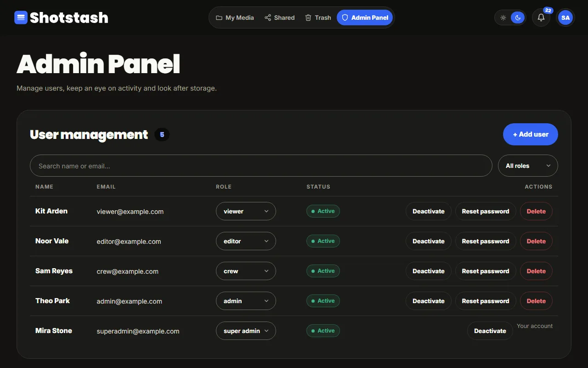Deactivate Mira Stone's account

[x=490, y=331]
